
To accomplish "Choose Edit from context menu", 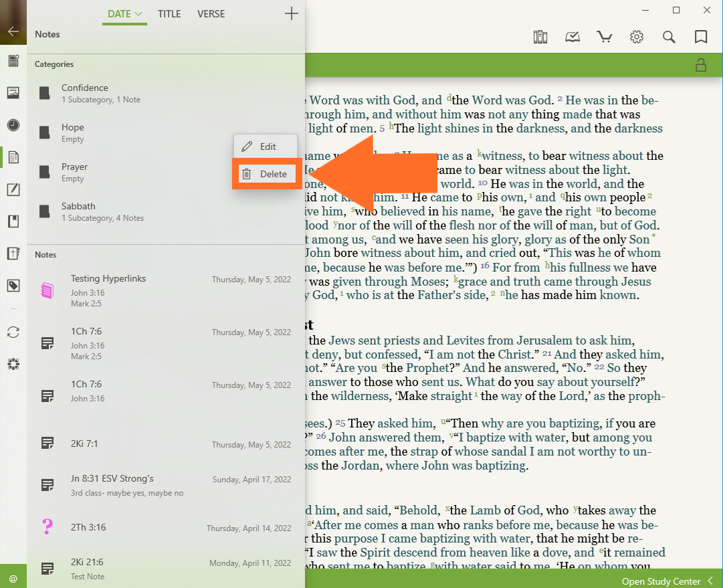I will pyautogui.click(x=264, y=146).
